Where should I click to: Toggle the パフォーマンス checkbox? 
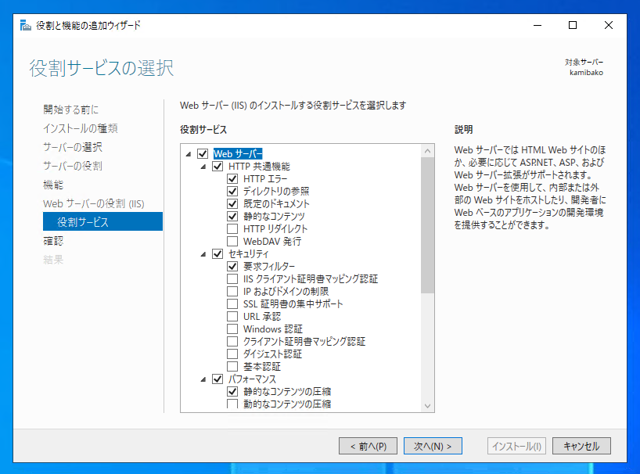point(218,379)
